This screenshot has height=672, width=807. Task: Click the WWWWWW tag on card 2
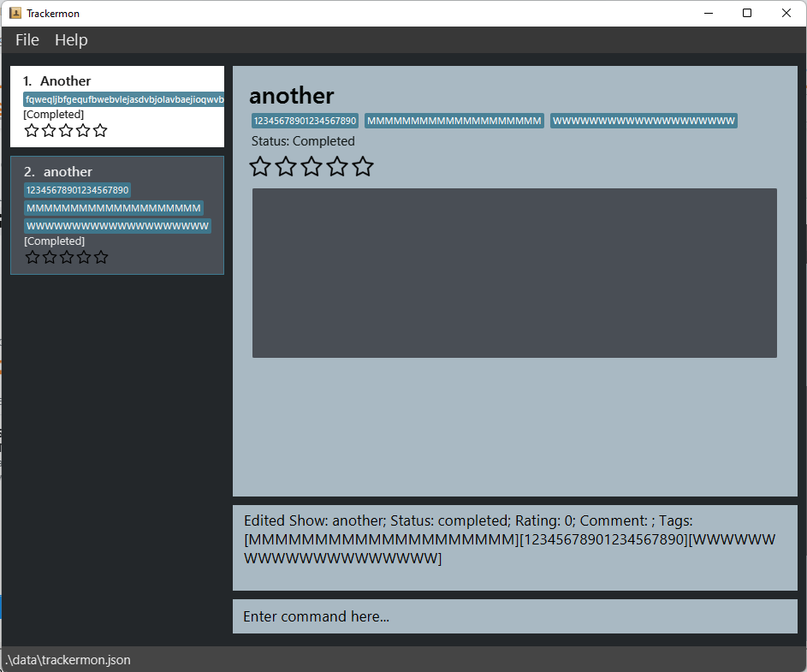[117, 225]
